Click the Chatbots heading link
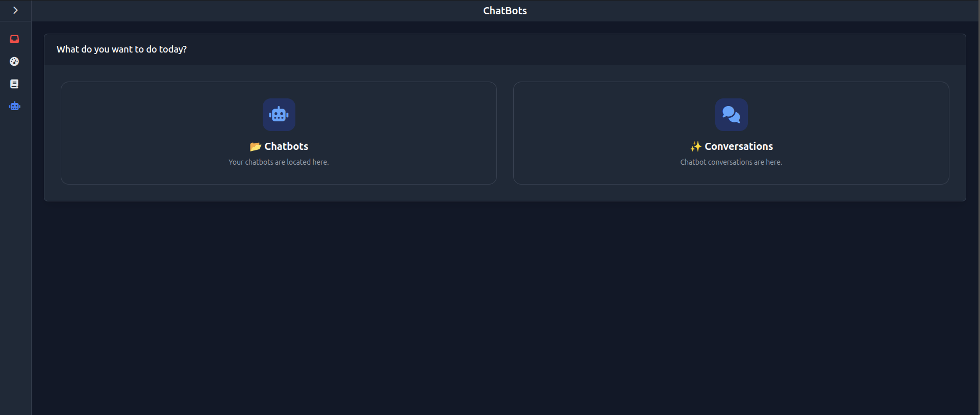Image resolution: width=980 pixels, height=415 pixels. click(286, 146)
